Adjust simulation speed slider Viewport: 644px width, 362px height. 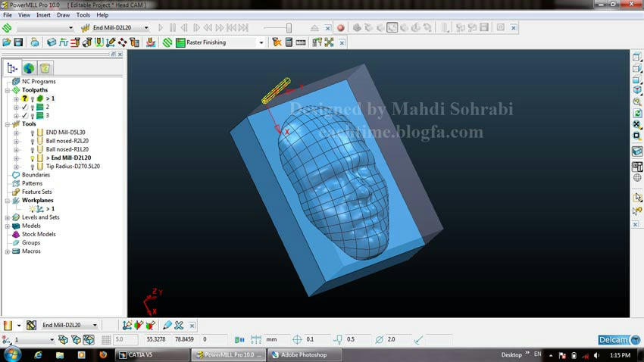[x=289, y=28]
